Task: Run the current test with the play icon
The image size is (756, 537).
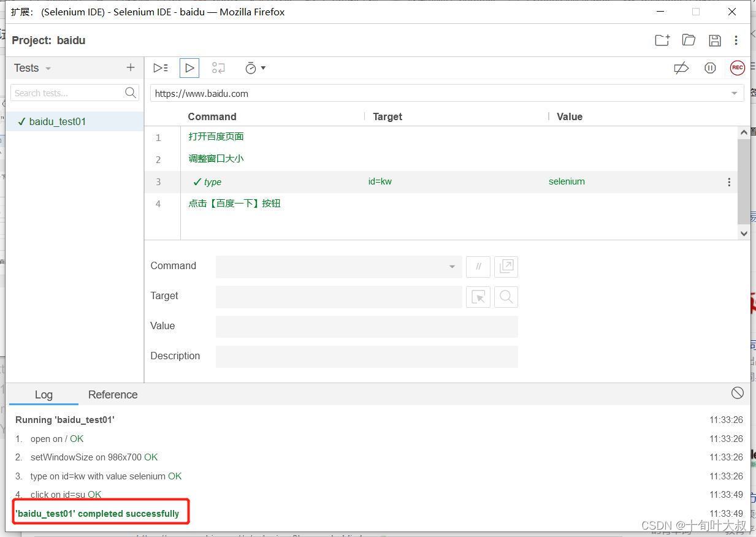Action: coord(189,68)
